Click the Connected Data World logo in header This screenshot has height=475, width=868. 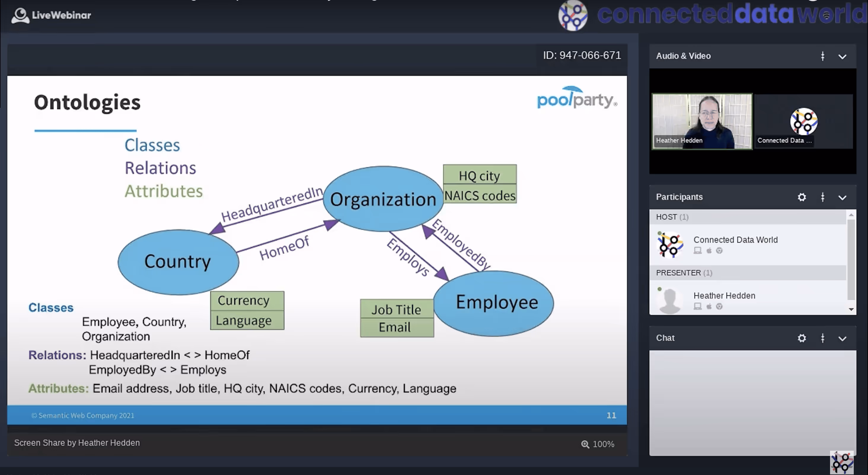coord(573,16)
